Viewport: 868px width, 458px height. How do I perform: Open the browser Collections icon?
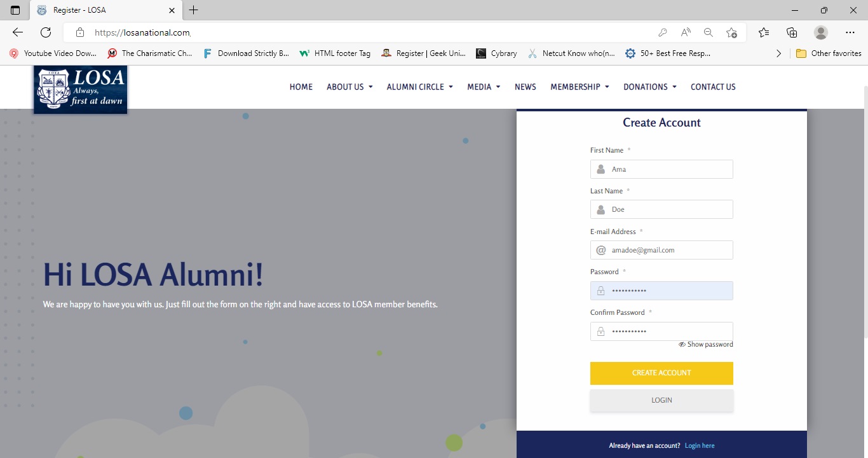tap(792, 32)
